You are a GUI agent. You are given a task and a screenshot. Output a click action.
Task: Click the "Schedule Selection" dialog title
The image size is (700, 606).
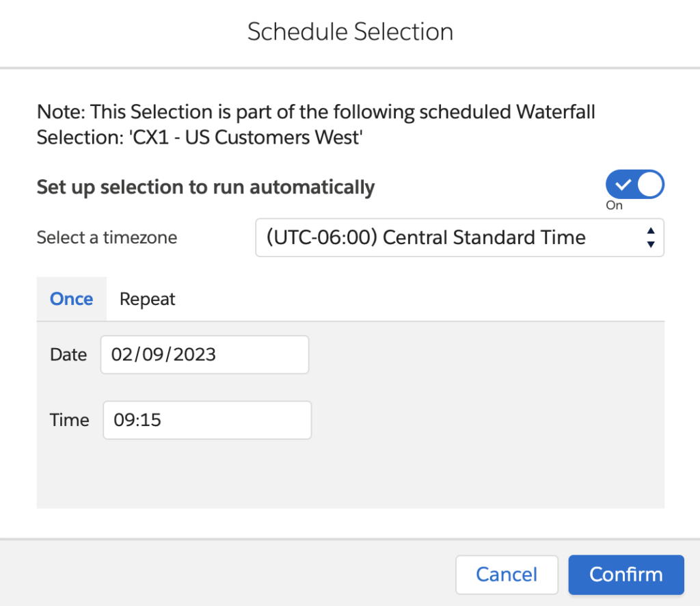point(350,32)
